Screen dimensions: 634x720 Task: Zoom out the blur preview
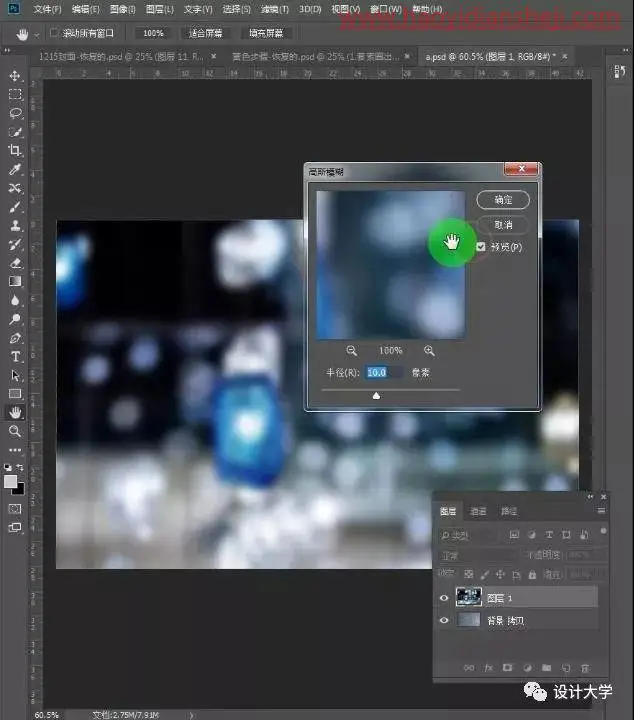coord(351,351)
